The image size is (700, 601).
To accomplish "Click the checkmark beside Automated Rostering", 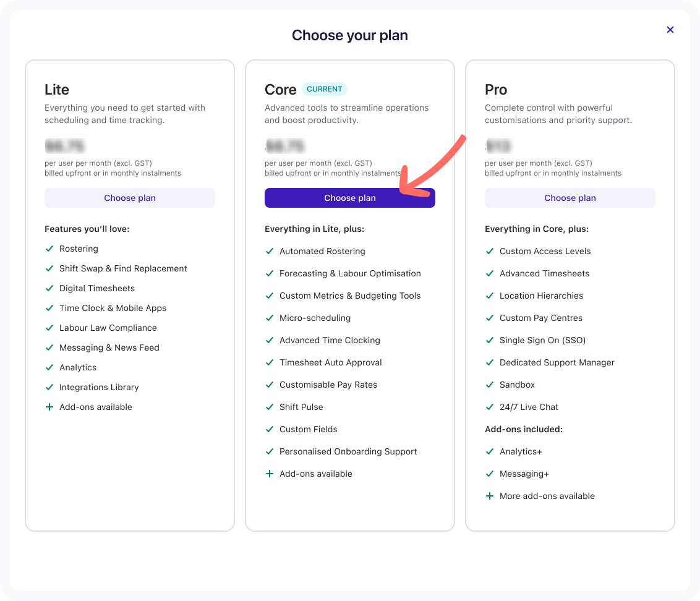I will coord(270,251).
